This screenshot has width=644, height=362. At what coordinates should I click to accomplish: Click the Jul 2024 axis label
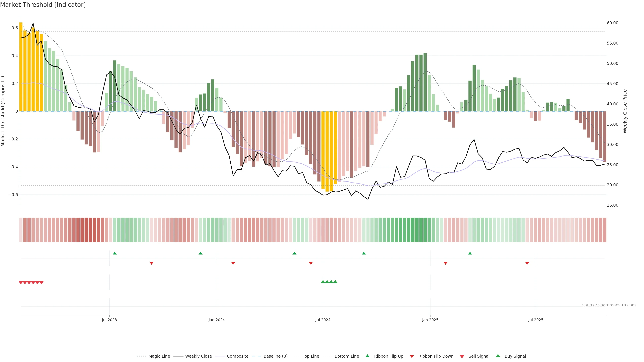(323, 320)
